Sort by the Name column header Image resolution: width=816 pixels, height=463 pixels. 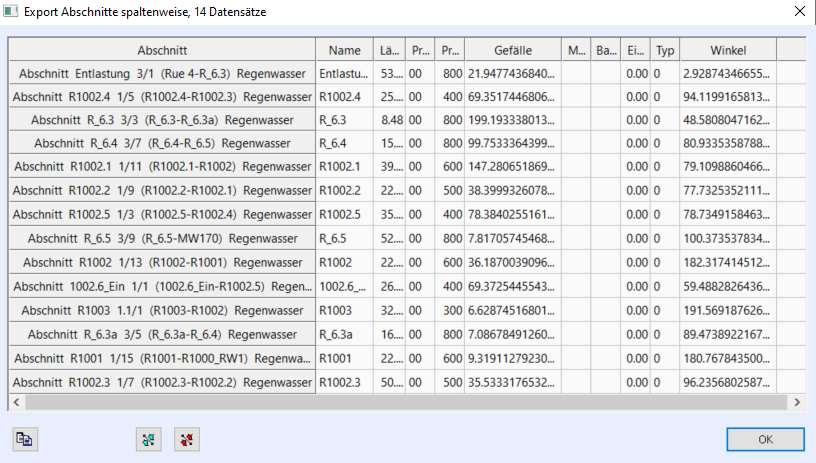point(344,50)
